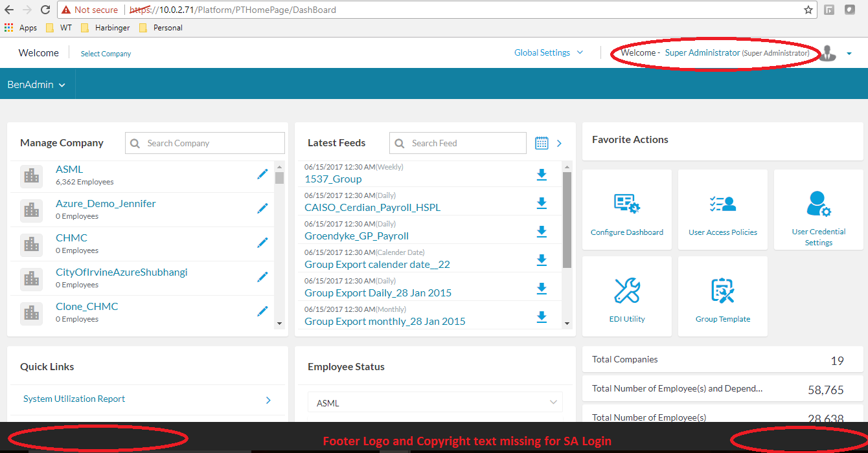This screenshot has height=453, width=868.
Task: Download the 1537_Group feed
Action: click(x=542, y=175)
